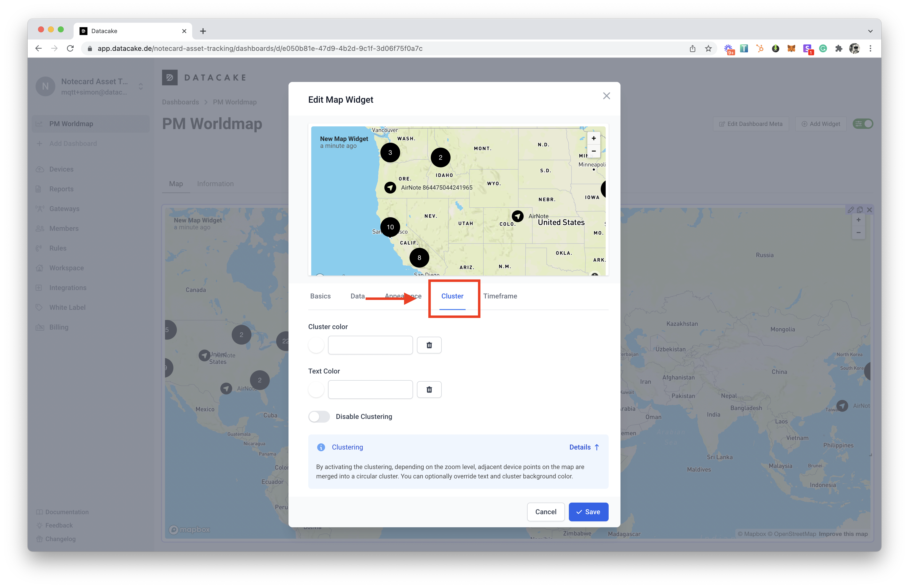Screen dimensions: 909x588
Task: Zoom in on the widget preview map
Action: [x=594, y=138]
